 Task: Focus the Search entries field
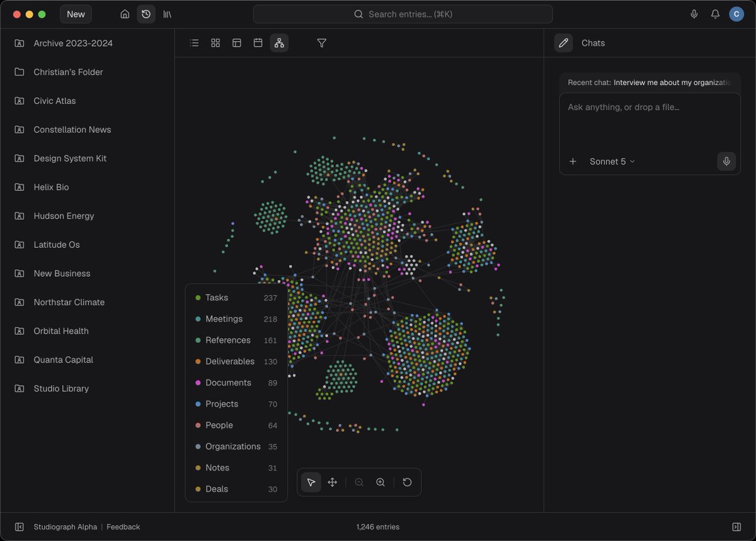(403, 14)
